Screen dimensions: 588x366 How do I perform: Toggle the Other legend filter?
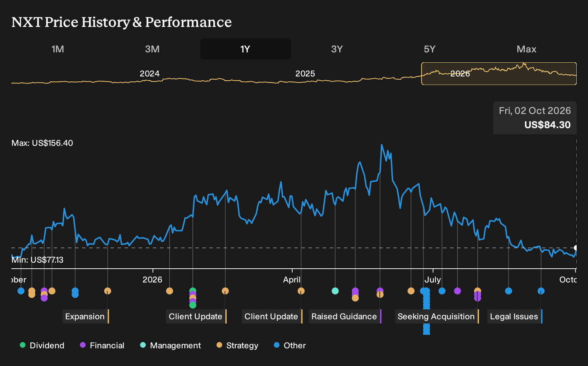click(x=290, y=345)
